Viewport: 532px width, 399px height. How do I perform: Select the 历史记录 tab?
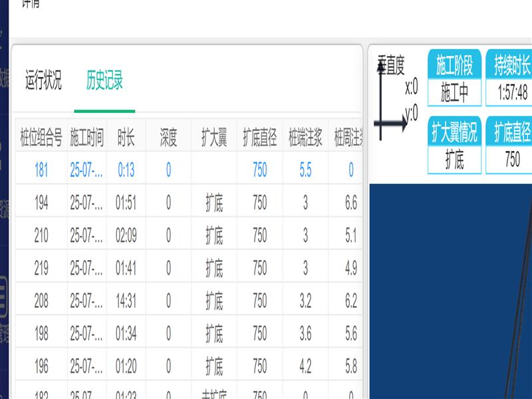(104, 80)
